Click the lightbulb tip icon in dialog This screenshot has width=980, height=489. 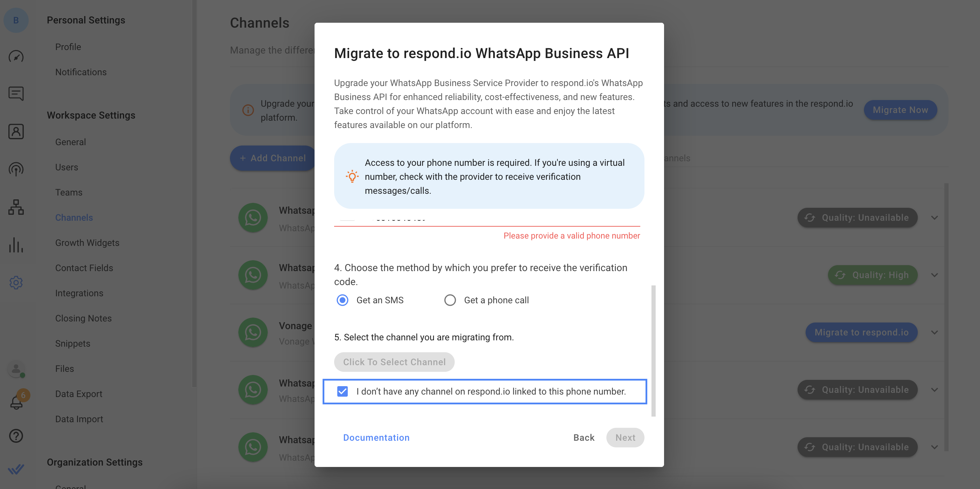tap(352, 176)
